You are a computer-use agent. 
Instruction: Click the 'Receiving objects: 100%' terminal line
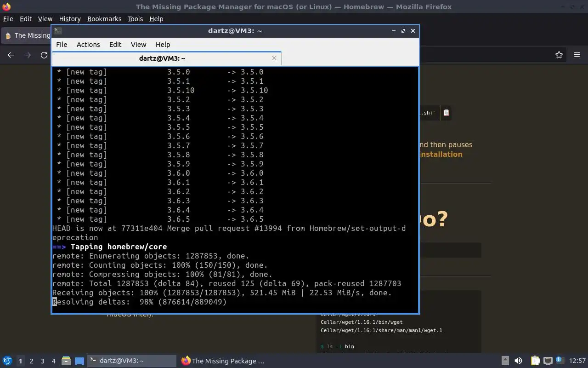222,293
